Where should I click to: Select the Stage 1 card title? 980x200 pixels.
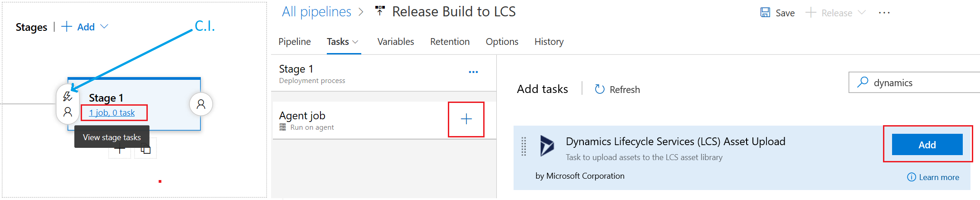[x=106, y=98]
